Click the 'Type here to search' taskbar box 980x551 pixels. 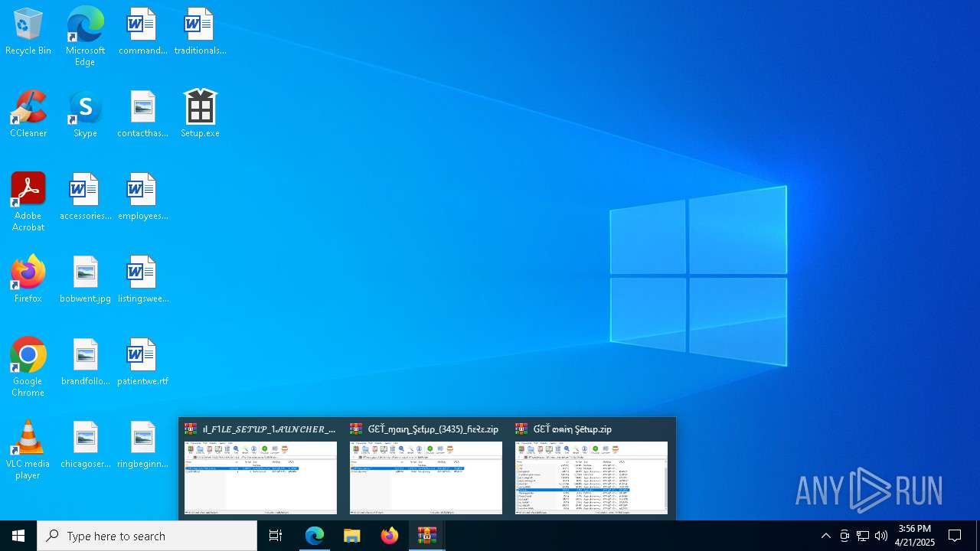click(x=147, y=536)
